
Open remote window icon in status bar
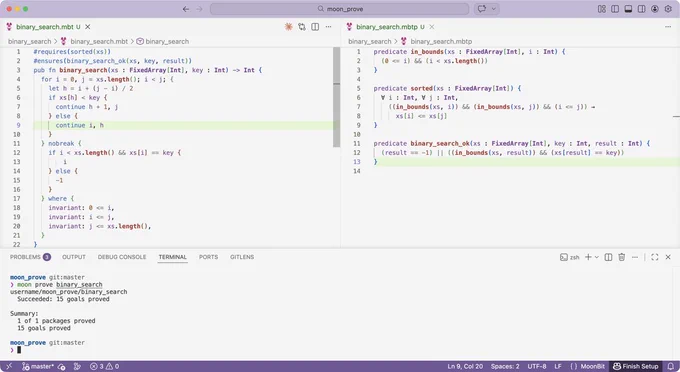point(9,366)
